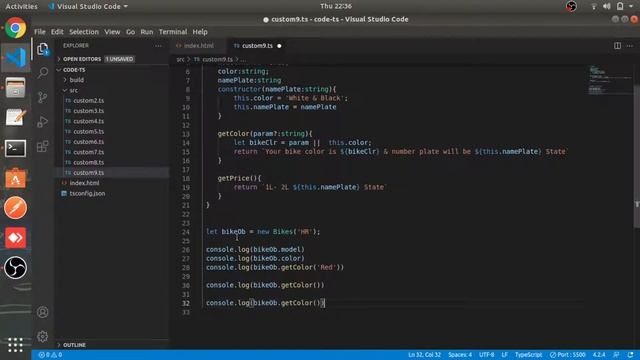This screenshot has width=640, height=360.
Task: Open the Terminal from the dock
Action: pyautogui.click(x=16, y=148)
